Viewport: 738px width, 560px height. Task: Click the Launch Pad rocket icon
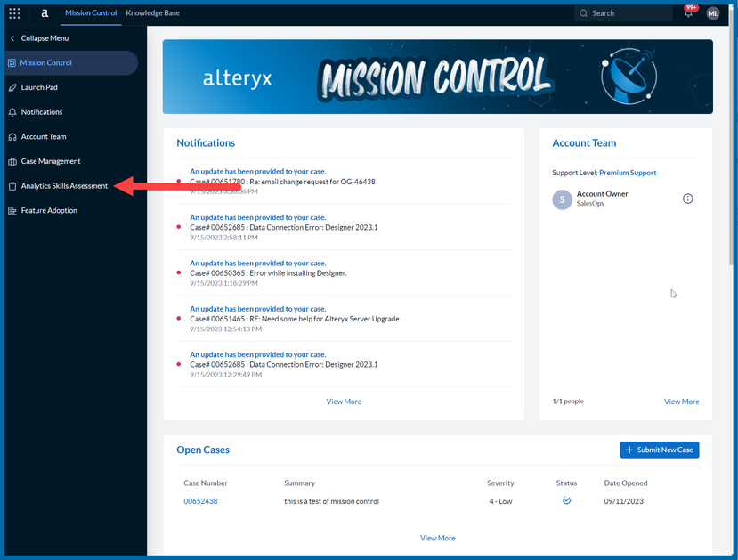click(12, 87)
